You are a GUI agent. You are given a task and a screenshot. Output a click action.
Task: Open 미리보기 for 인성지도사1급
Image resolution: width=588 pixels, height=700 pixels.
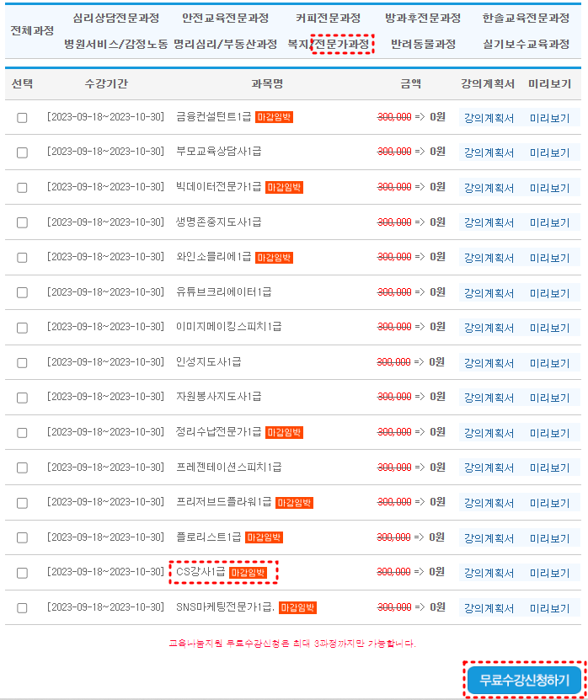pyautogui.click(x=549, y=363)
